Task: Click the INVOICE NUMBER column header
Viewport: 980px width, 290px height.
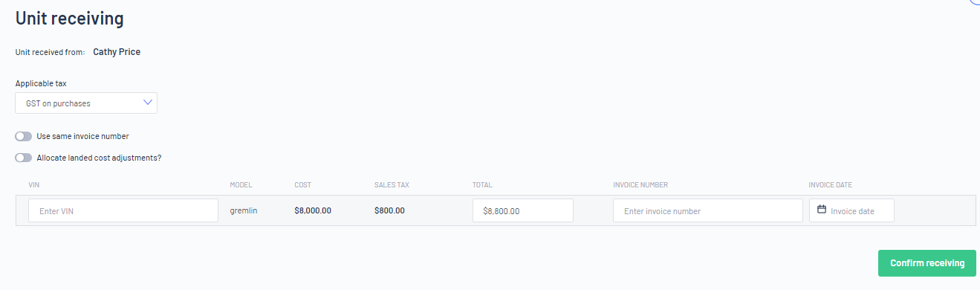Action: (646, 185)
